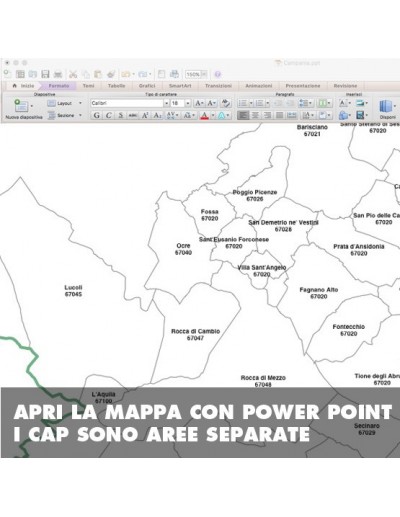This screenshot has width=400, height=517.
Task: Redo the last undone action
Action: pyautogui.click(x=143, y=74)
